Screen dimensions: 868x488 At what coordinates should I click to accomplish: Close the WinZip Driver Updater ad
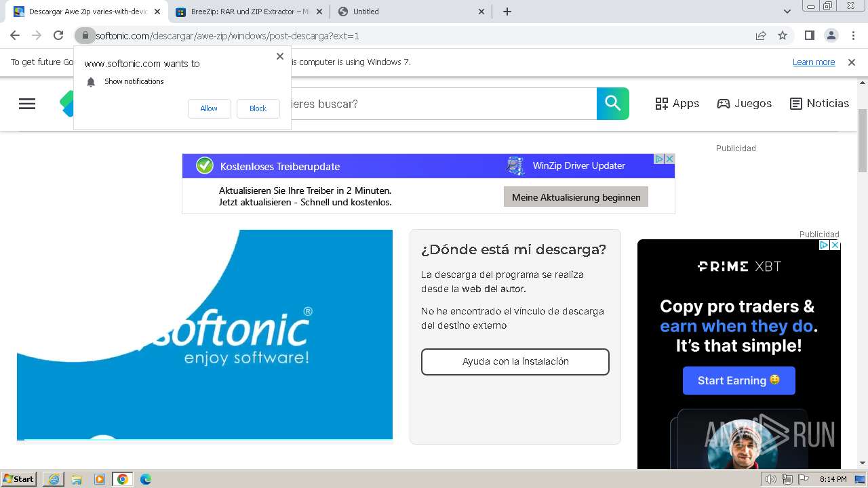(669, 159)
